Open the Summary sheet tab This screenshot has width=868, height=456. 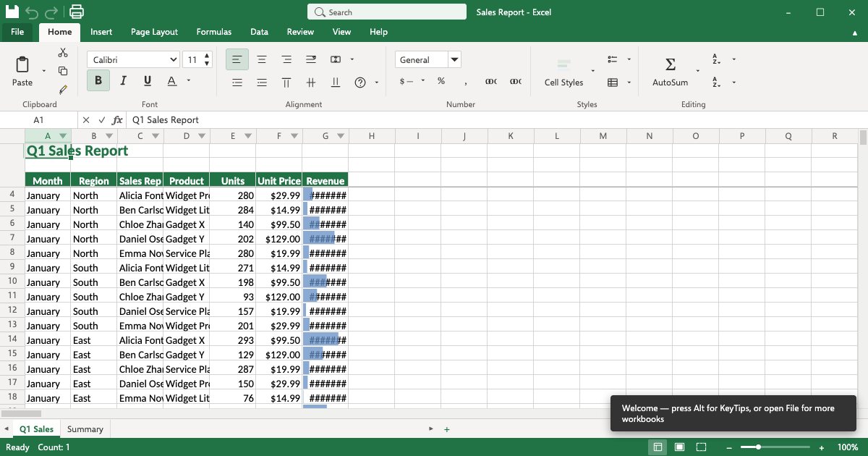[x=85, y=429]
